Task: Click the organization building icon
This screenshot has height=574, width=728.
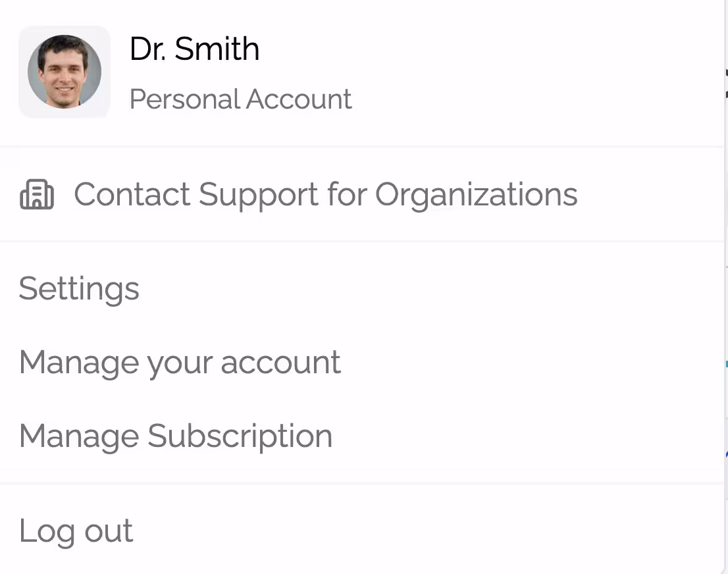Action: (37, 195)
